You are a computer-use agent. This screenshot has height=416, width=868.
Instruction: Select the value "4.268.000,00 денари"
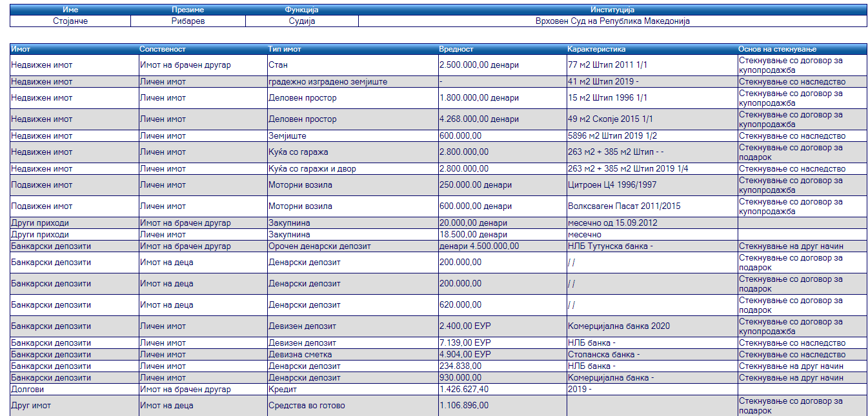479,119
